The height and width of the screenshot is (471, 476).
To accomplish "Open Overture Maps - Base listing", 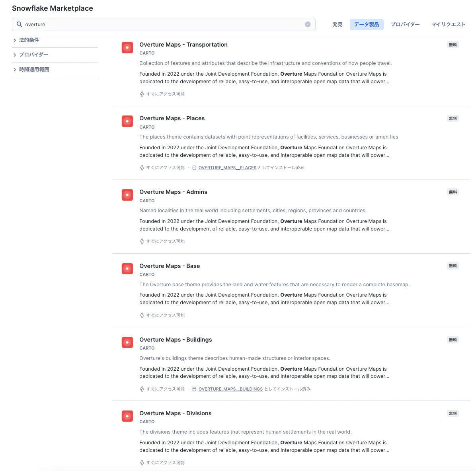I will [x=170, y=266].
